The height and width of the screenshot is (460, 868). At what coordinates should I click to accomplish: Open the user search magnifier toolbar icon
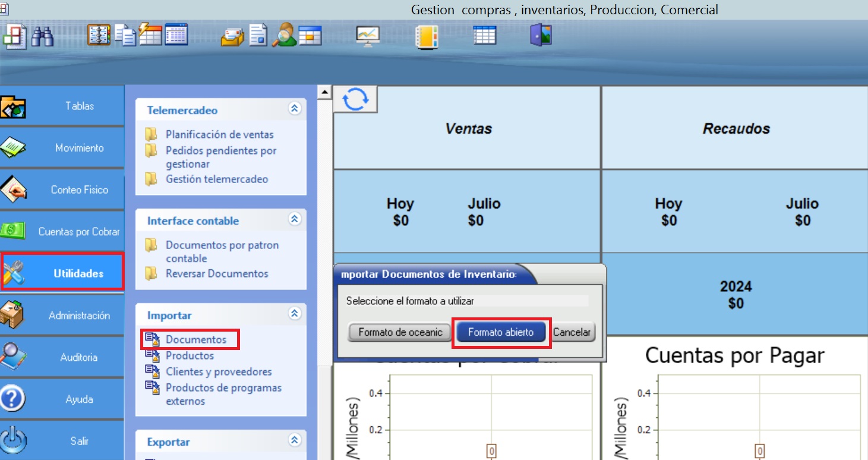pyautogui.click(x=284, y=35)
